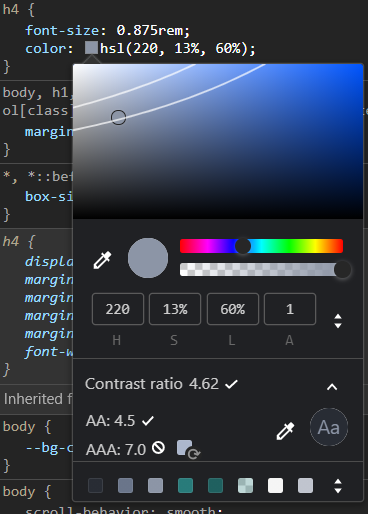Collapse the contrast ratio details section
The image size is (368, 514).
(x=332, y=387)
